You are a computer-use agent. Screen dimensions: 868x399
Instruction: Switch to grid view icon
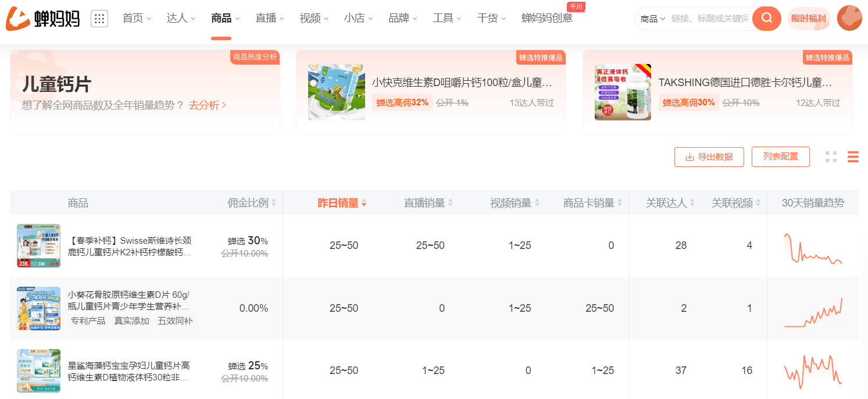[x=831, y=156]
